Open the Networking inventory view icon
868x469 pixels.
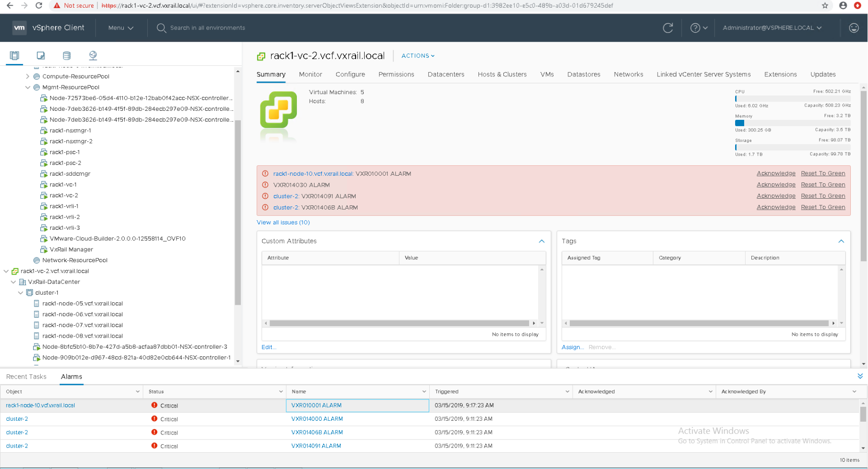93,55
